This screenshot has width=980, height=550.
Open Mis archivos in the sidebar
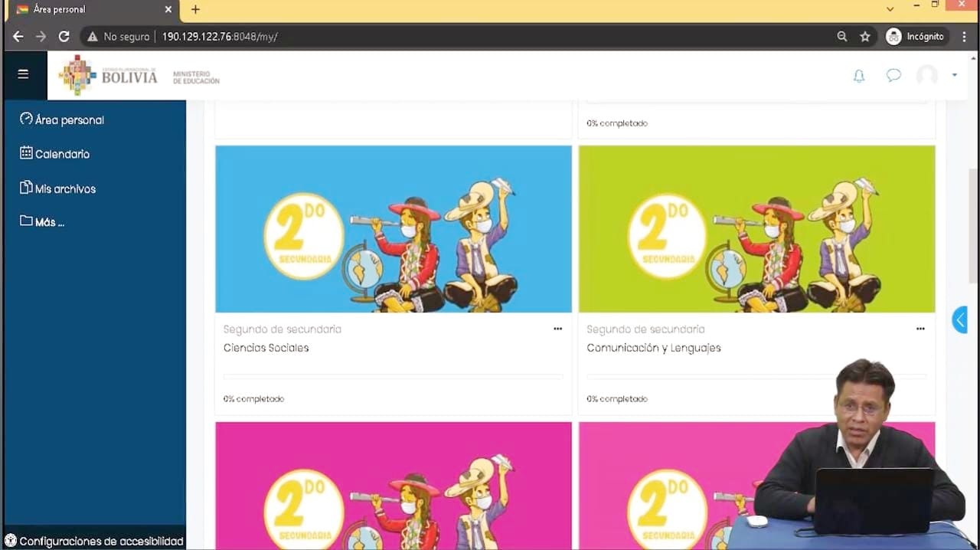point(57,188)
